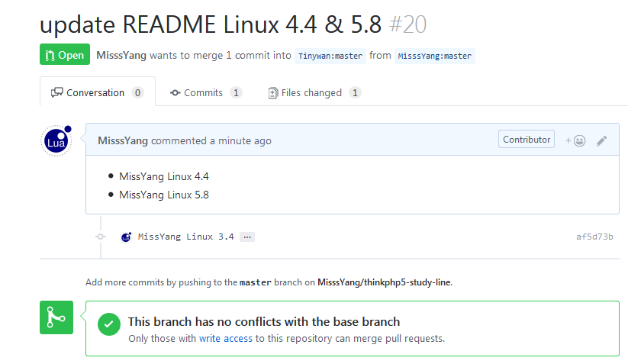Open MisssYang profile in the merge description
This screenshot has width=628, height=364.
pos(121,55)
